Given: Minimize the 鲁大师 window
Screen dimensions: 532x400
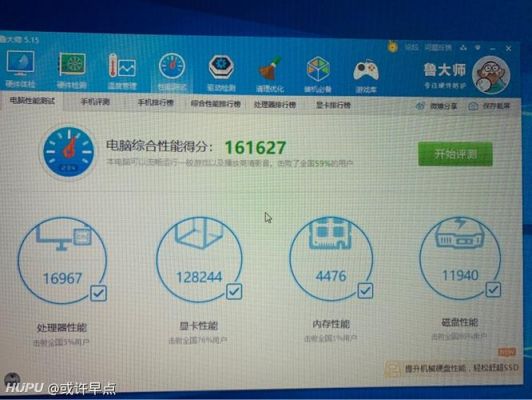Looking at the screenshot, I should (493, 49).
